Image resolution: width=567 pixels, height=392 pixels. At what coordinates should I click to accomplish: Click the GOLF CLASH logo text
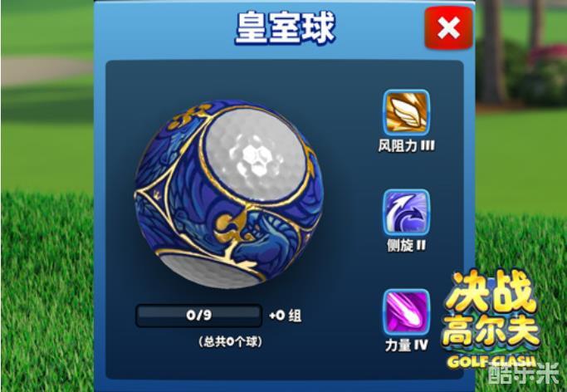point(491,361)
